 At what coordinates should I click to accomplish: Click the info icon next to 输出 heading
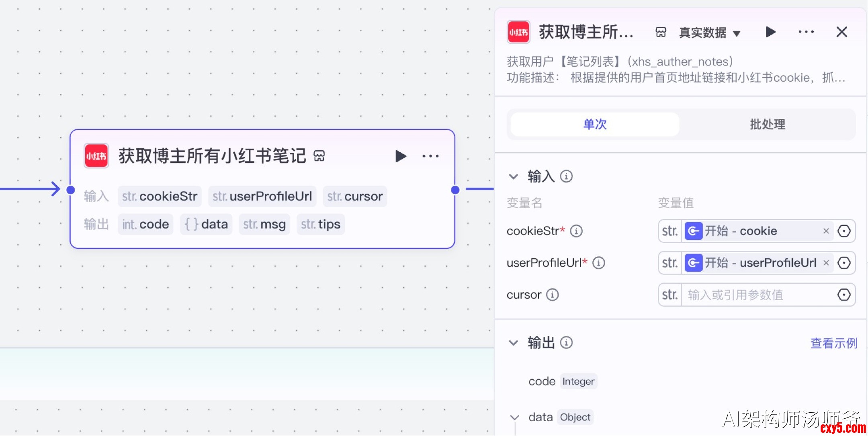566,343
